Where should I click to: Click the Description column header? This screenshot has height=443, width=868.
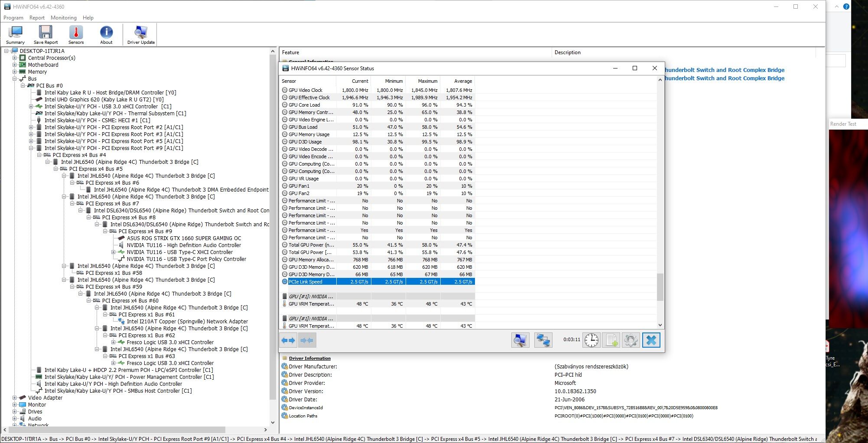(684, 52)
